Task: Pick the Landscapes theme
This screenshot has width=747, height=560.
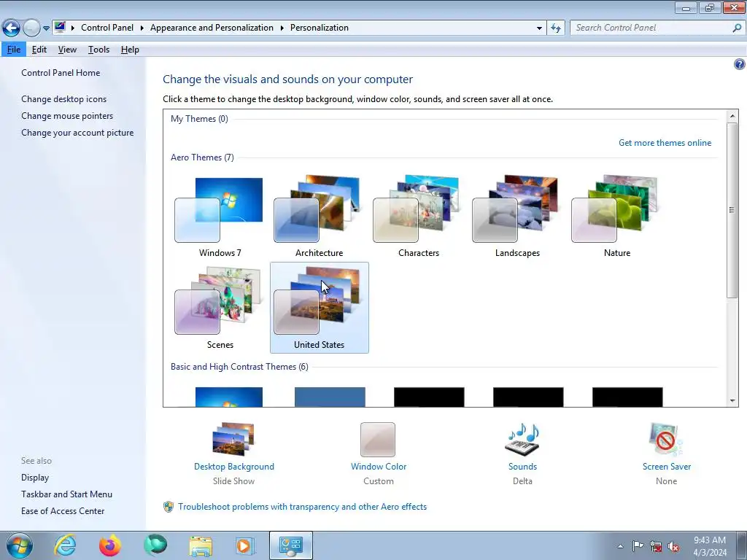Action: 517,216
